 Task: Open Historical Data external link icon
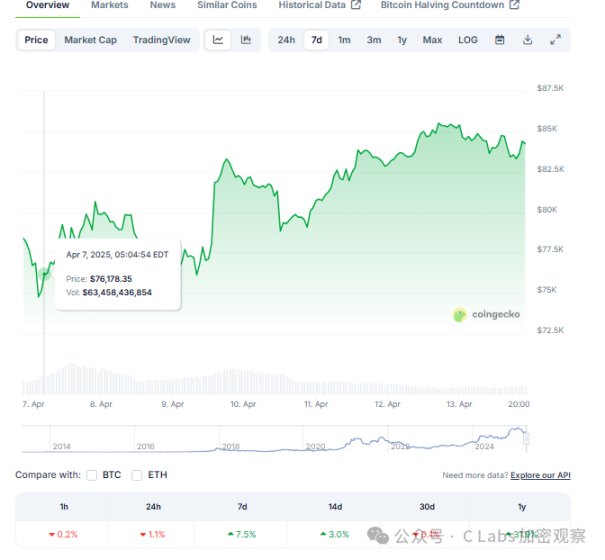pyautogui.click(x=356, y=5)
